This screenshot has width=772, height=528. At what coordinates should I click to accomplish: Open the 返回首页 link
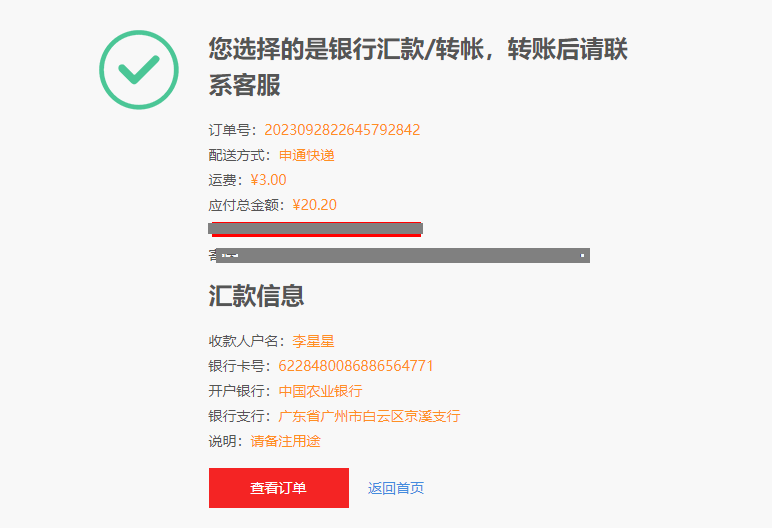click(396, 488)
